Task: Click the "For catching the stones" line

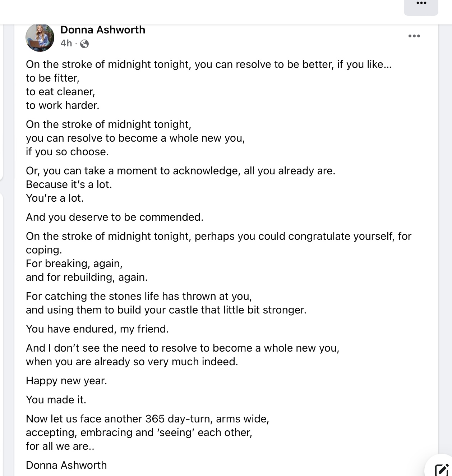Action: tap(139, 296)
